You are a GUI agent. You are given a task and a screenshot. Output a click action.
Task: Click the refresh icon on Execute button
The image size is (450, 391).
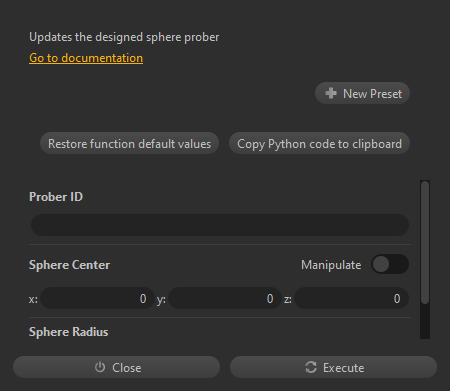coord(311,367)
